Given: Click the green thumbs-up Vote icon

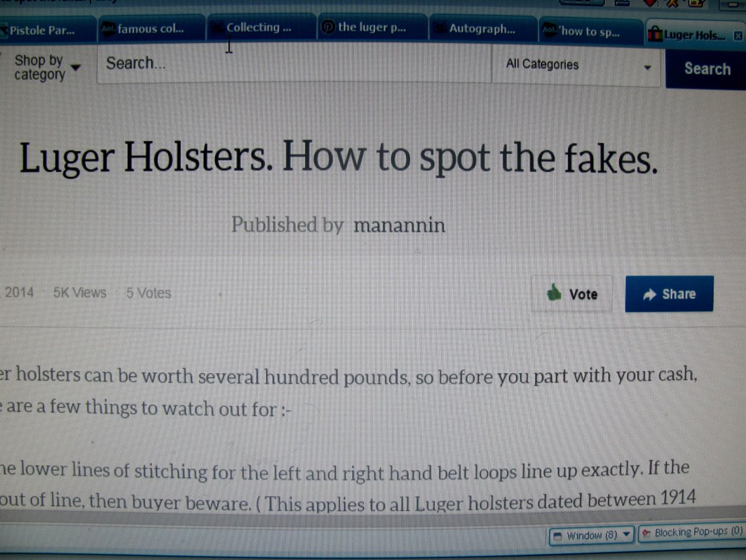Looking at the screenshot, I should click(x=553, y=292).
